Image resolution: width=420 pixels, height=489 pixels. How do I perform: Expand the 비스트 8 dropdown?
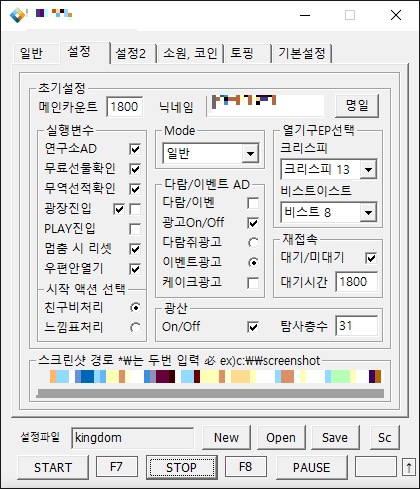tap(329, 212)
